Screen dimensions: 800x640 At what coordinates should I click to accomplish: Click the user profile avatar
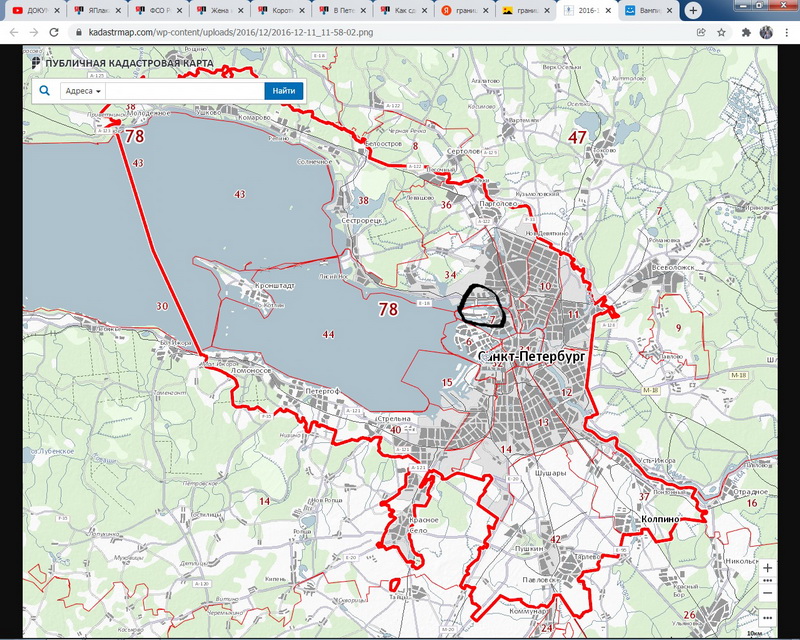[766, 32]
